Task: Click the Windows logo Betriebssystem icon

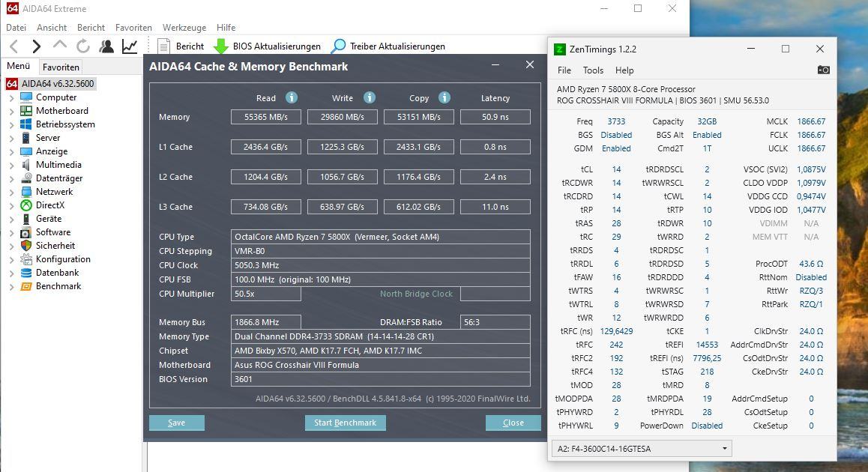Action: click(x=26, y=124)
